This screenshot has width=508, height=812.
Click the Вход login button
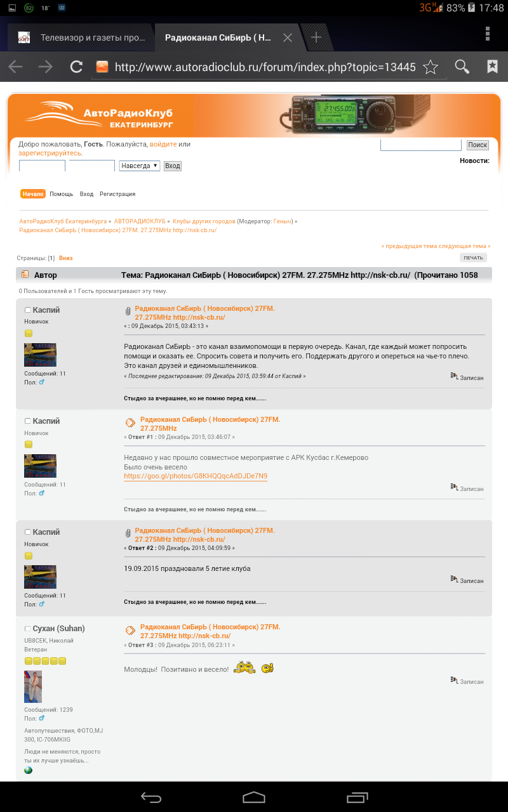172,166
